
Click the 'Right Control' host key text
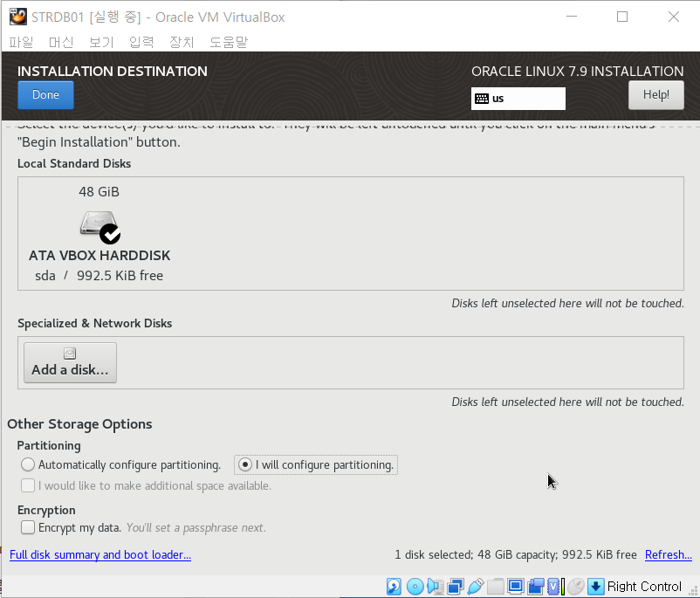pos(644,587)
